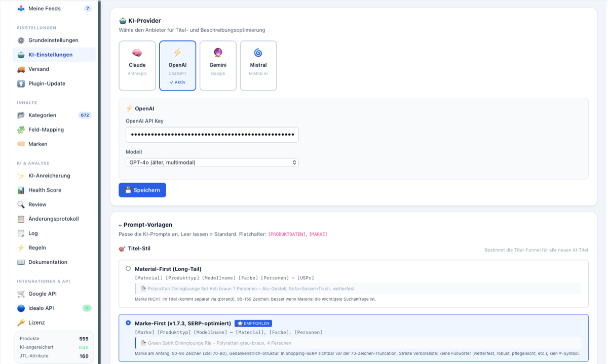The image size is (608, 364).
Task: Go to Grundeinstellungen in sidebar
Action: (x=54, y=40)
